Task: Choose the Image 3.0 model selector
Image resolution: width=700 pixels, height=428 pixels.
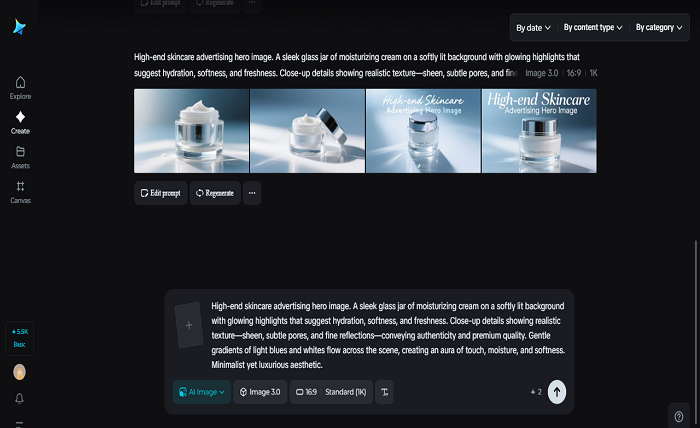Action: (x=260, y=392)
